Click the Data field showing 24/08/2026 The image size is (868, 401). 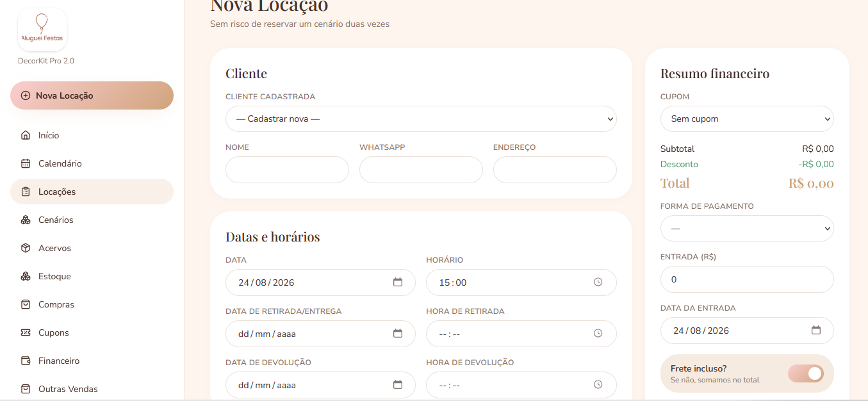coord(320,282)
